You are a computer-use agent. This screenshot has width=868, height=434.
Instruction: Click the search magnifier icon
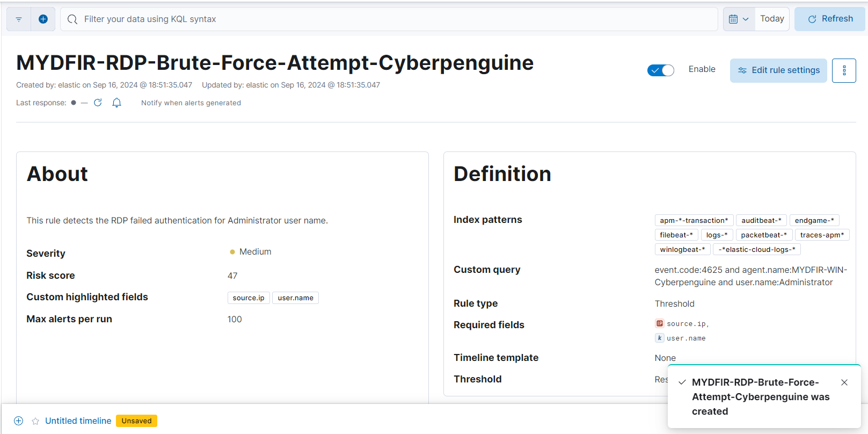(72, 19)
